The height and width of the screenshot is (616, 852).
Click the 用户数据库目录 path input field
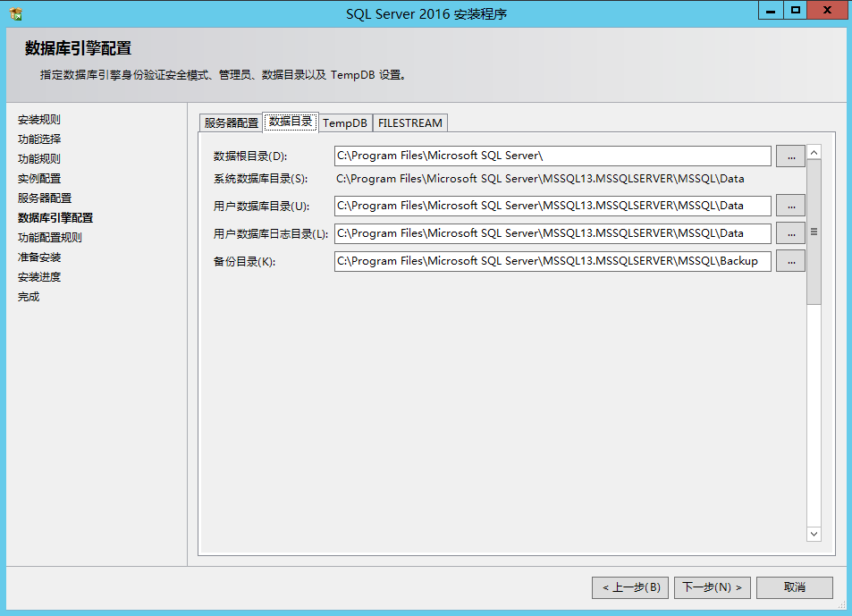point(553,206)
